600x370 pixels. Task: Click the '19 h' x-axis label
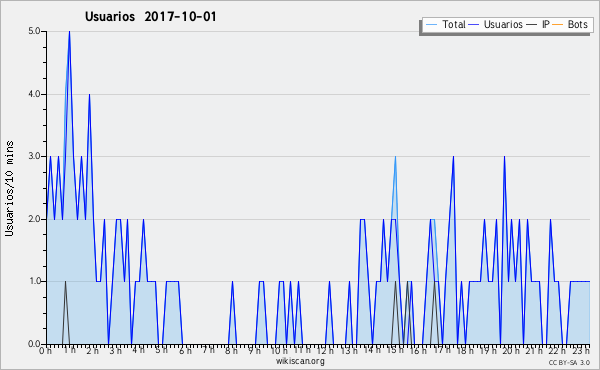488,350
